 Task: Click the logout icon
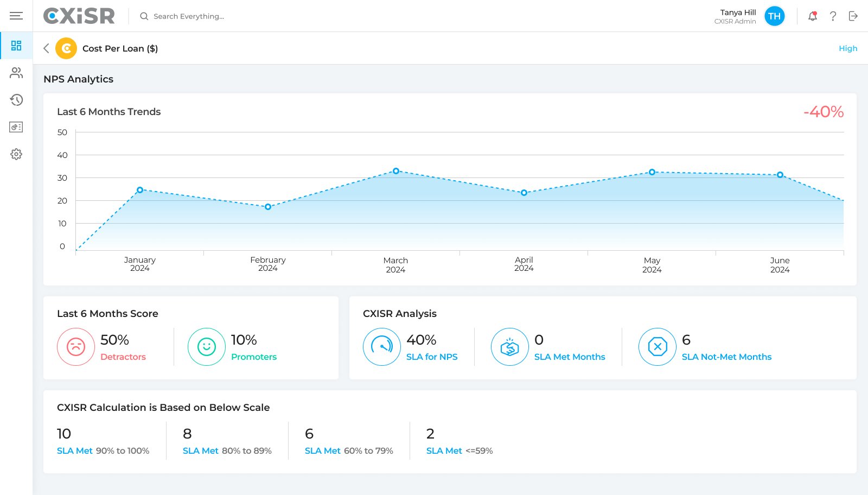(x=853, y=16)
